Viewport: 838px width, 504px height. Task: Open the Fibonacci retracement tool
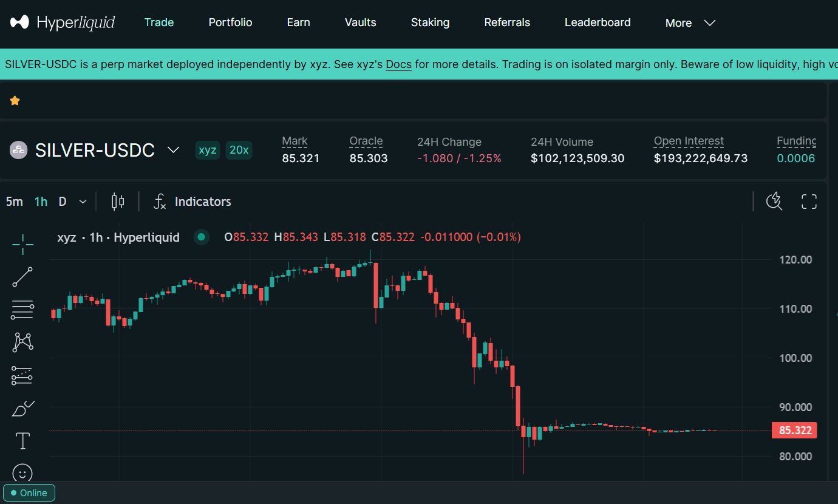23,310
